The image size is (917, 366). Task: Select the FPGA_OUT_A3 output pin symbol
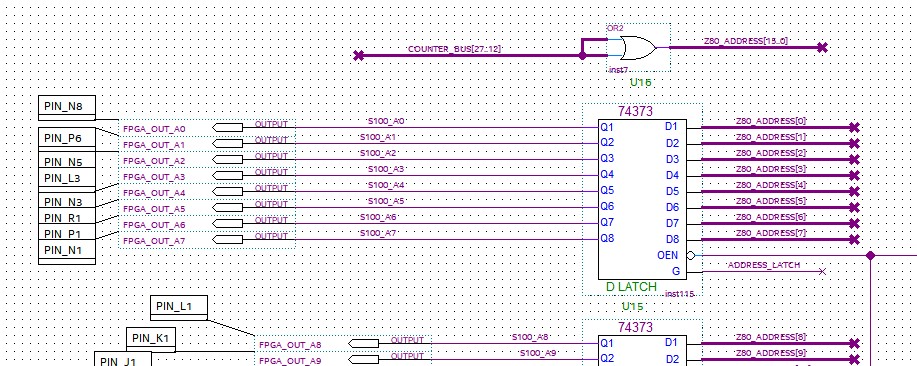pos(227,175)
